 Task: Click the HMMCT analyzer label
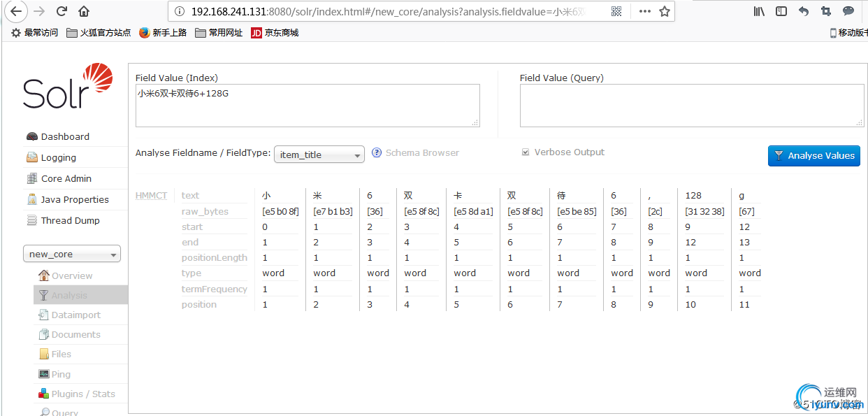click(x=151, y=195)
